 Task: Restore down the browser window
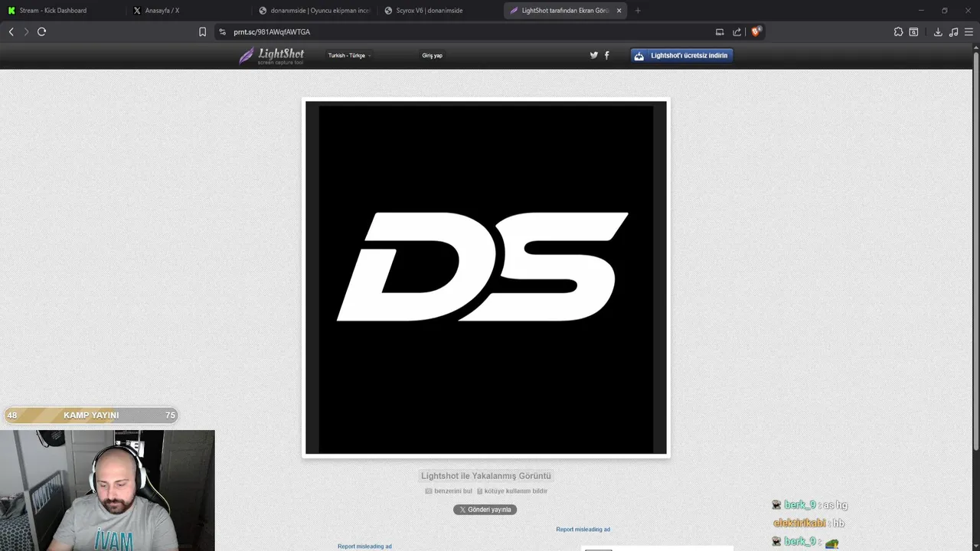945,11
